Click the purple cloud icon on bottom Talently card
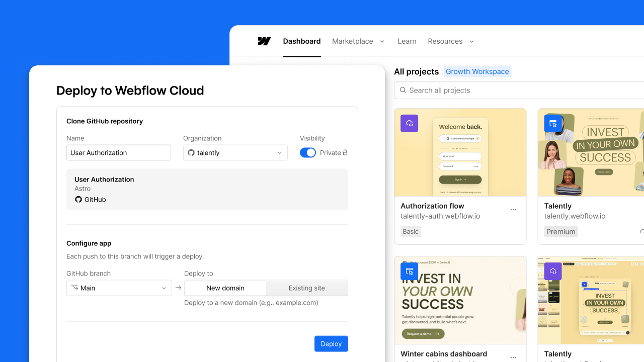This screenshot has width=644, height=362. point(553,271)
